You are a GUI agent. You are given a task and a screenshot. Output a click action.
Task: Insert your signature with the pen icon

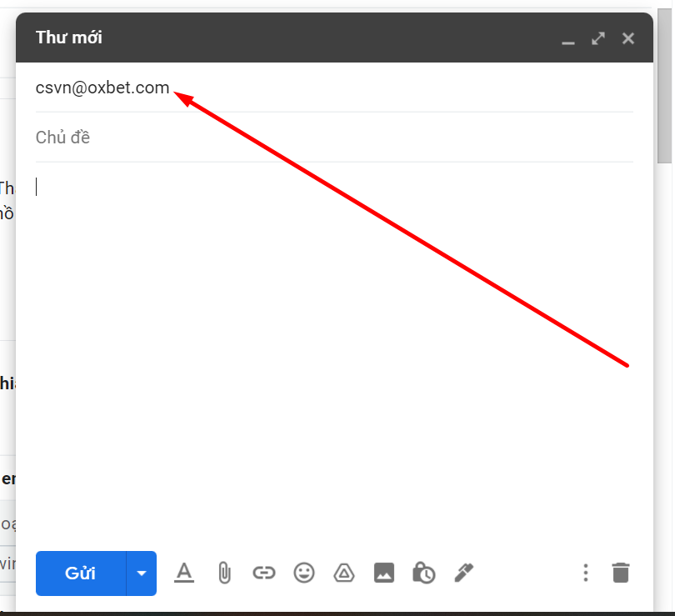click(x=464, y=573)
